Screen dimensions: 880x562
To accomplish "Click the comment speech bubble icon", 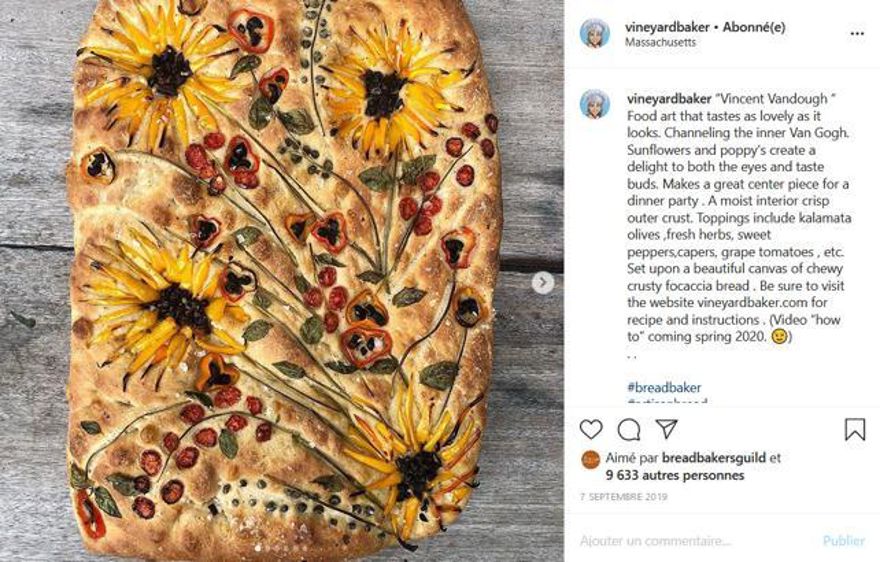I will pyautogui.click(x=629, y=429).
